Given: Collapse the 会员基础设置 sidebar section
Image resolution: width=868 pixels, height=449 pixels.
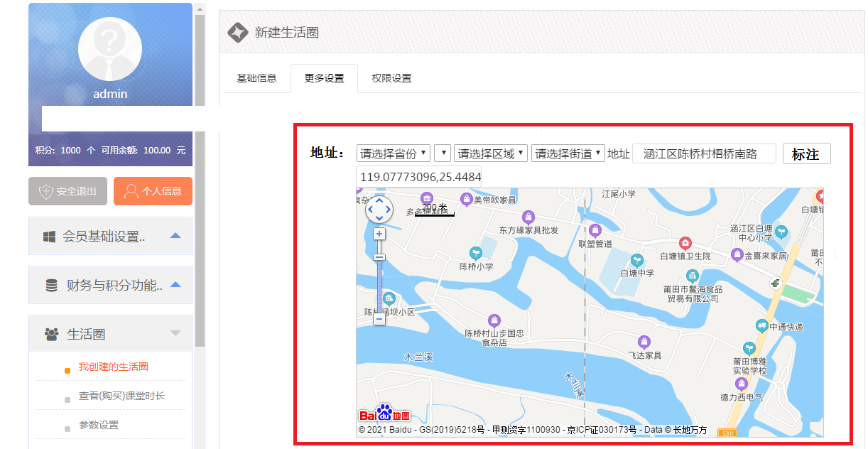Looking at the screenshot, I should (x=175, y=236).
